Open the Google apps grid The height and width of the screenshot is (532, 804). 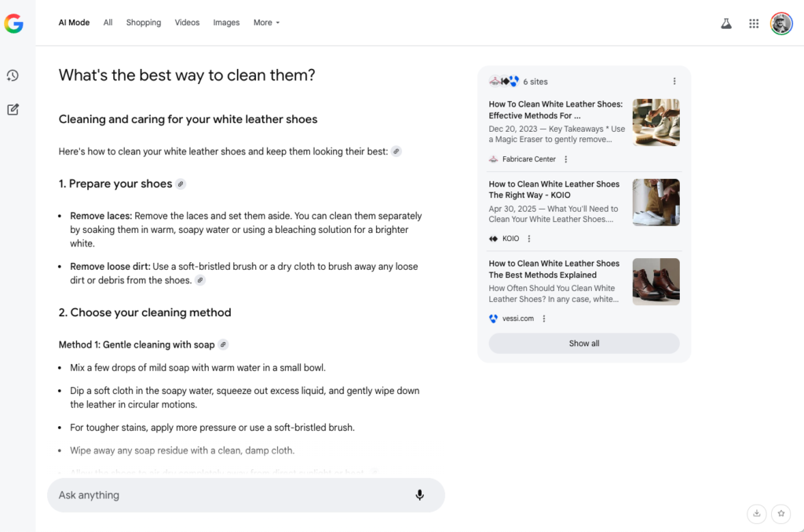click(753, 23)
